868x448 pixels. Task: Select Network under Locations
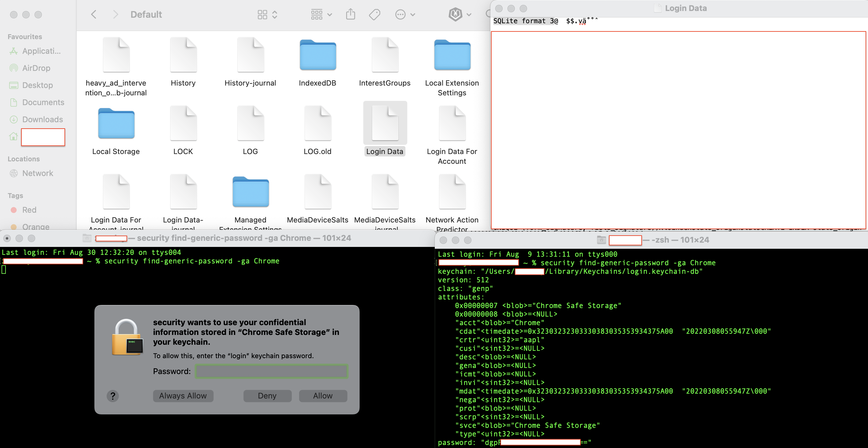[31, 173]
